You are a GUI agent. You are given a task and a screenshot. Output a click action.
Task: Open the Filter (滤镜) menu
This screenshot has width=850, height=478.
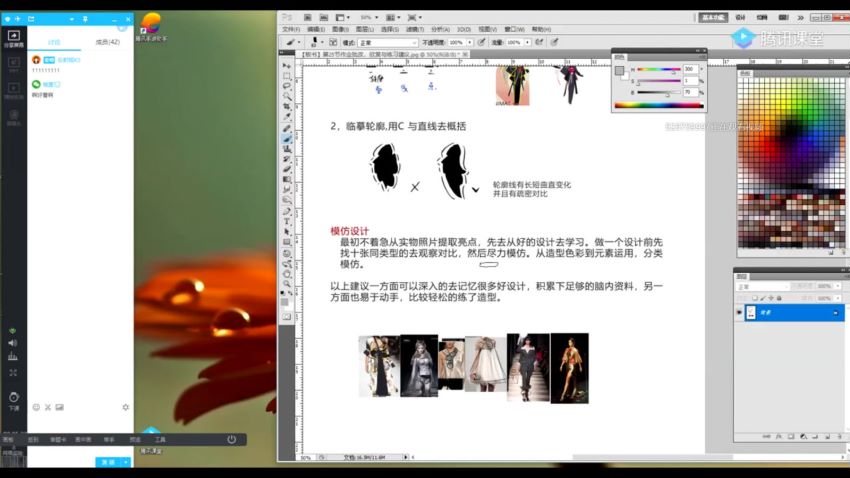(415, 29)
